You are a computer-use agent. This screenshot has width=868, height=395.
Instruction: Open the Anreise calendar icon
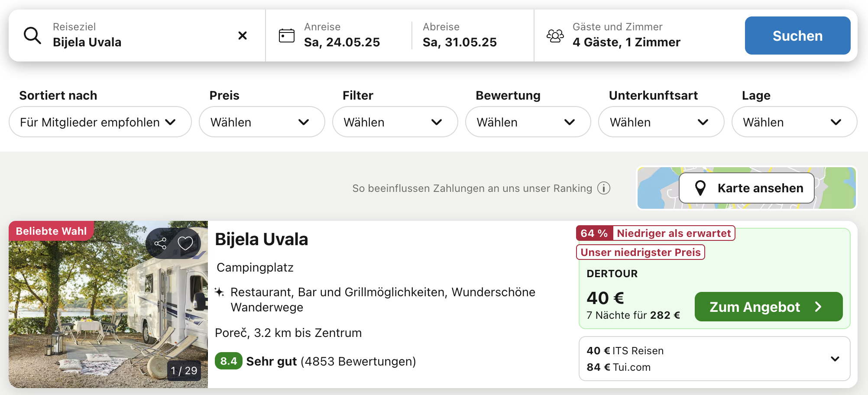[286, 36]
